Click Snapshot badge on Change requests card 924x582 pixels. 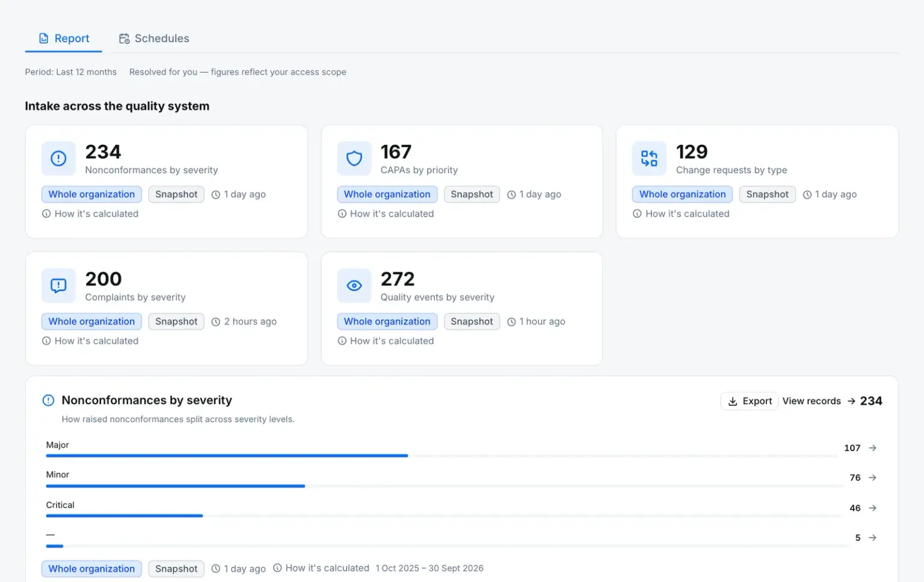click(x=768, y=194)
